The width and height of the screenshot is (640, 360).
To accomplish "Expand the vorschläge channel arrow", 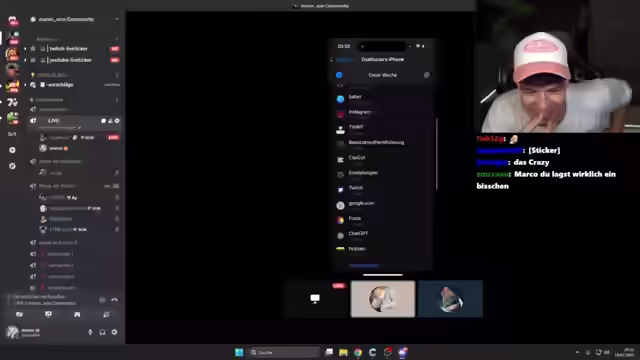I will pos(25,85).
